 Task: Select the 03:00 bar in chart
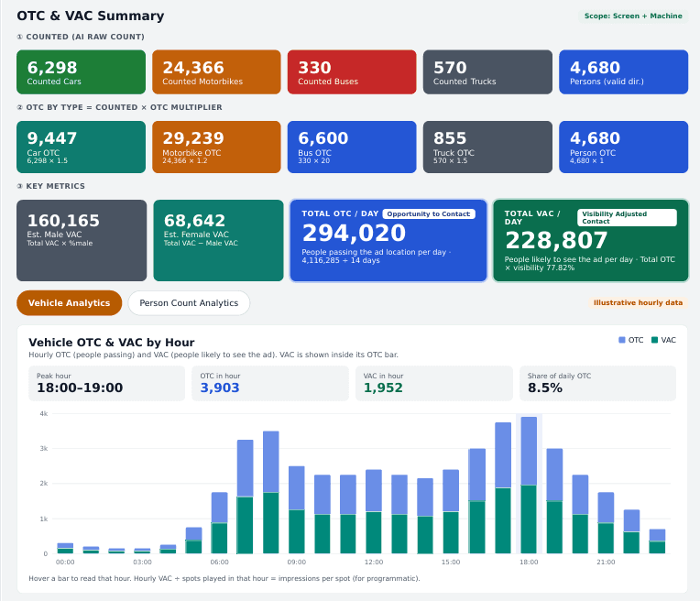click(142, 551)
